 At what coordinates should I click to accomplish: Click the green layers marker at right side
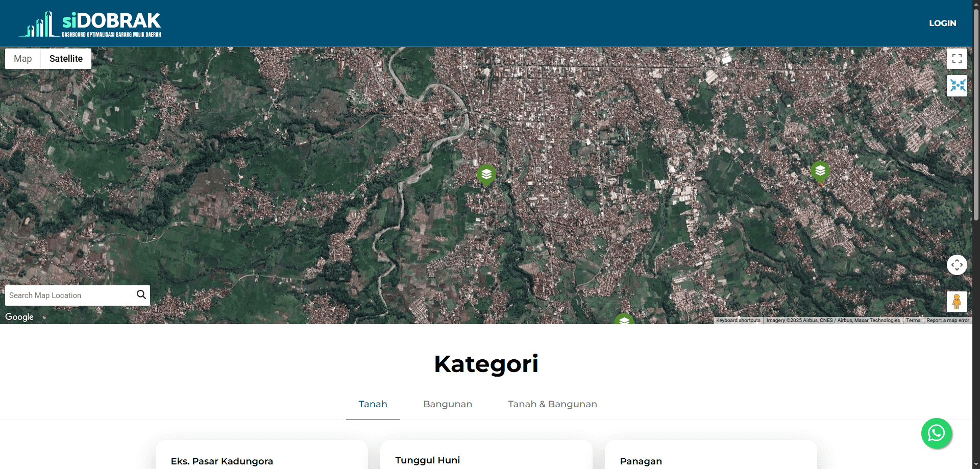tap(820, 172)
